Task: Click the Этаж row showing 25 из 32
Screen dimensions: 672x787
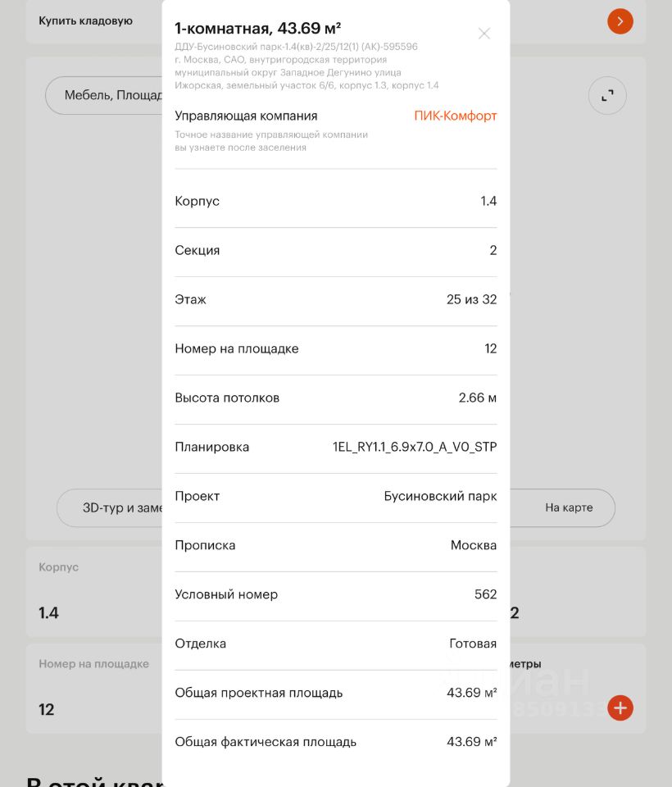Action: tap(335, 300)
